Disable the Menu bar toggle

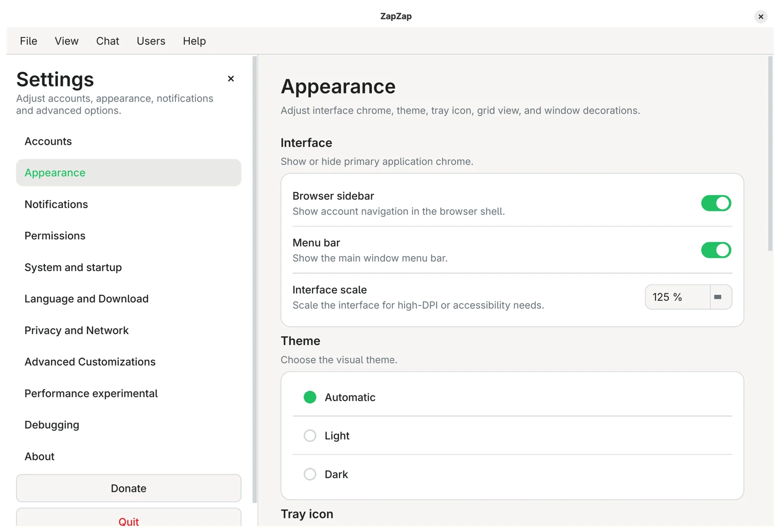(x=716, y=250)
